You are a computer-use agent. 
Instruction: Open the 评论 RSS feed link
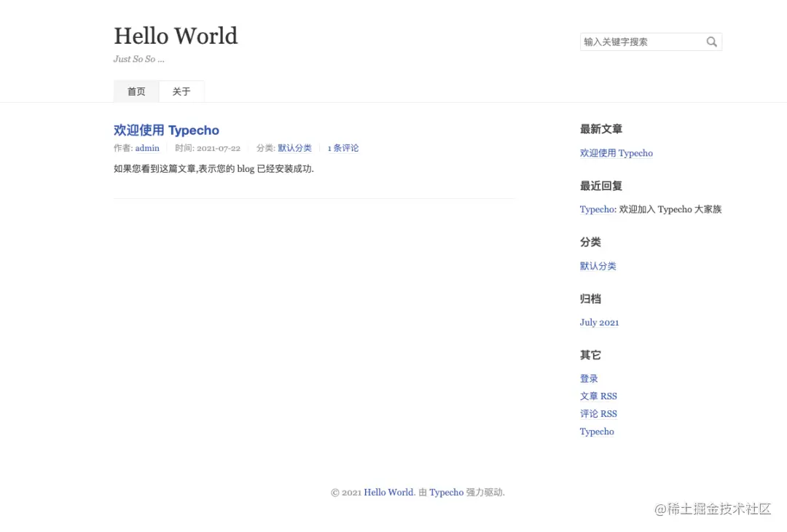tap(598, 413)
